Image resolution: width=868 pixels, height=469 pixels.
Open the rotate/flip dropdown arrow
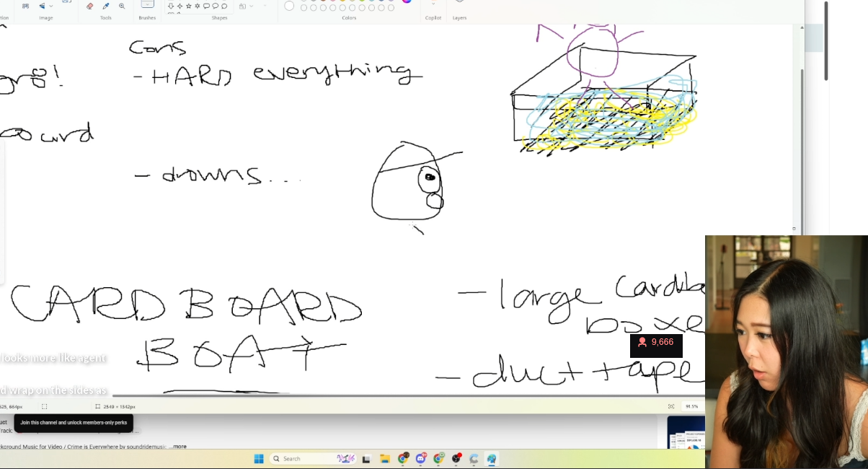coord(51,6)
